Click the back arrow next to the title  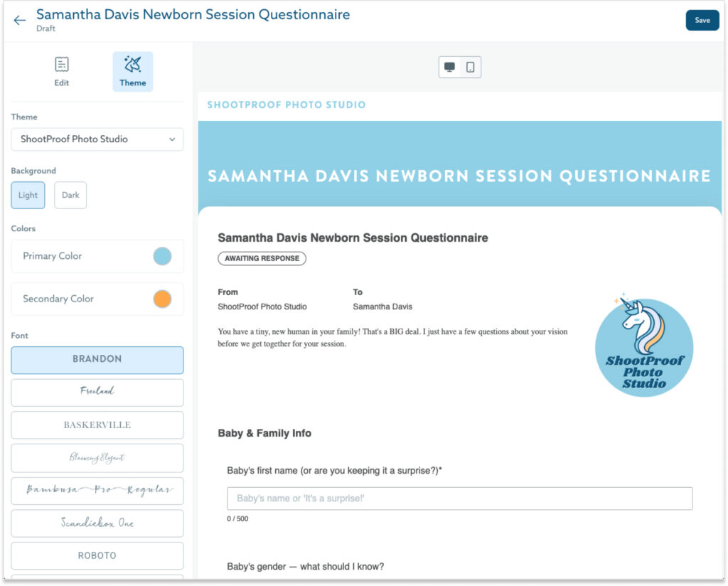[19, 20]
